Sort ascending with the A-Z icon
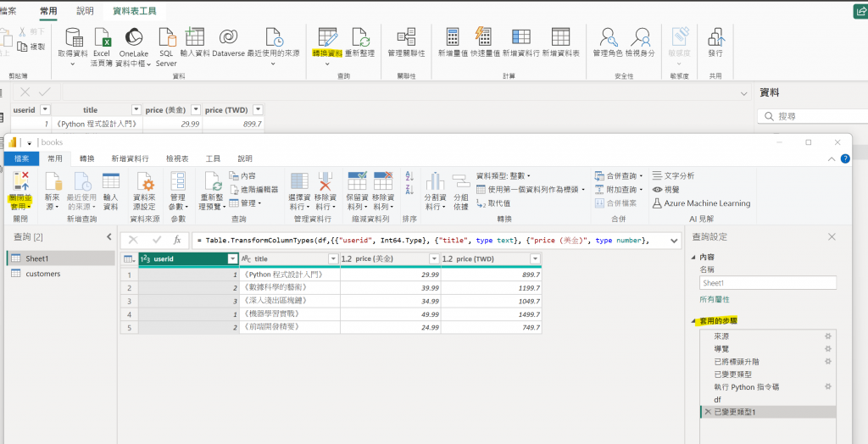The width and height of the screenshot is (868, 444). click(x=409, y=176)
